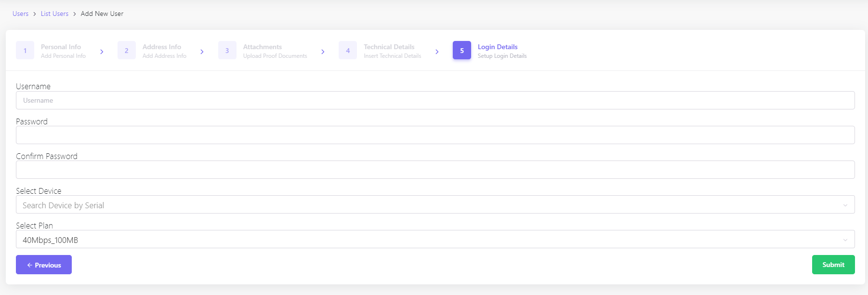This screenshot has height=295, width=868.
Task: Expand Select Plan chevron arrow
Action: click(845, 240)
